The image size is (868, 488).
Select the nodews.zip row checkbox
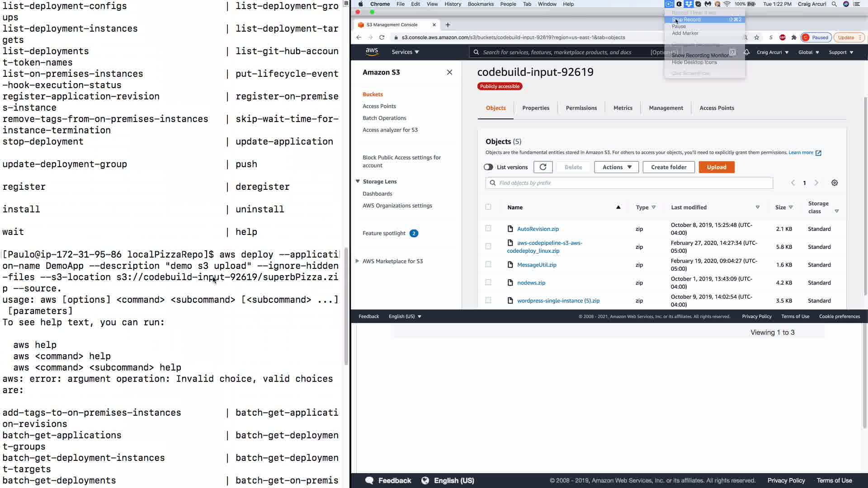(488, 282)
